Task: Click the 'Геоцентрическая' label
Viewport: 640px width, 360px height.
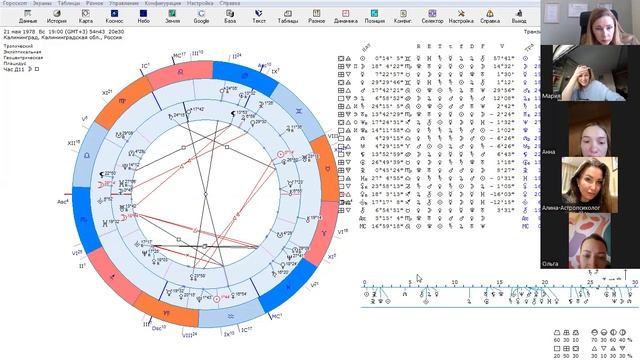Action: tap(23, 58)
